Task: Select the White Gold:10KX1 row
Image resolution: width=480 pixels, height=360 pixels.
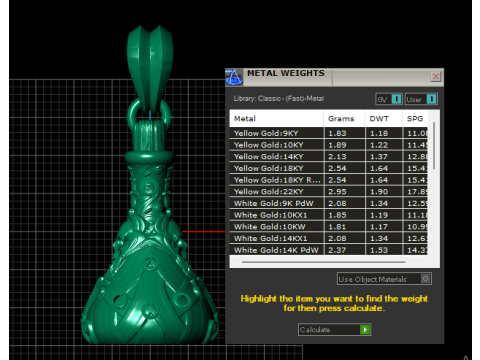Action: 328,215
